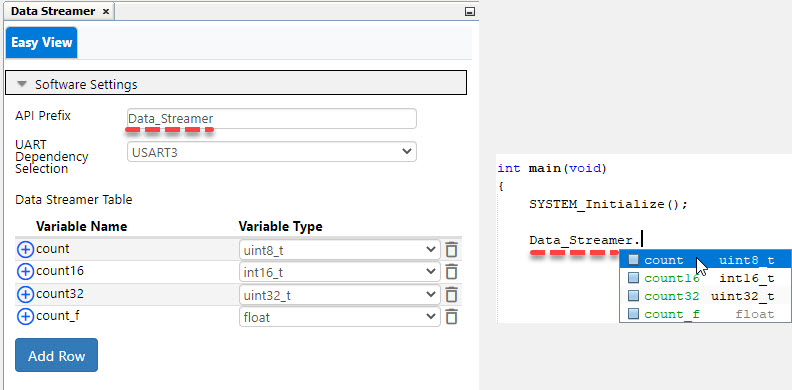This screenshot has height=390, width=792.
Task: Open the float variable type dropdown
Action: point(339,317)
